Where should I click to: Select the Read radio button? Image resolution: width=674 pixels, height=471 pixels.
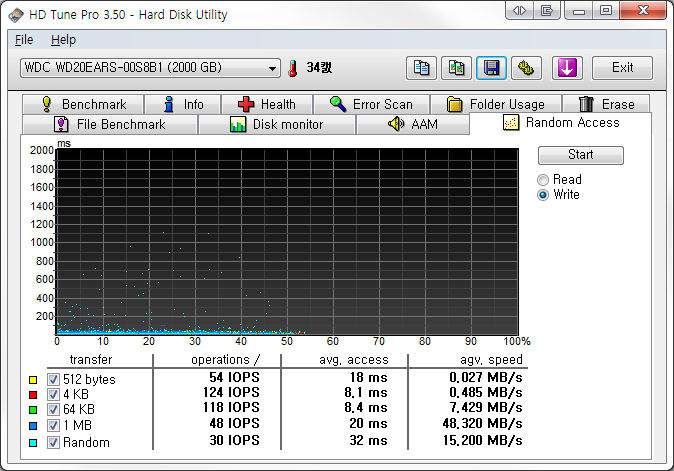tap(543, 180)
